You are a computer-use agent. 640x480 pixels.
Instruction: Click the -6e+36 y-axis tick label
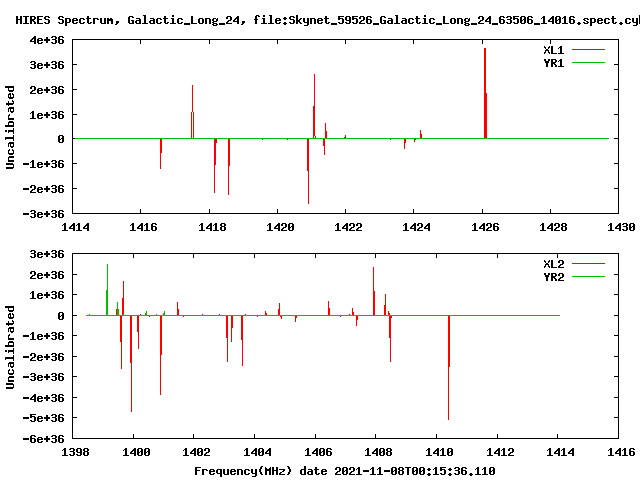(x=44, y=439)
